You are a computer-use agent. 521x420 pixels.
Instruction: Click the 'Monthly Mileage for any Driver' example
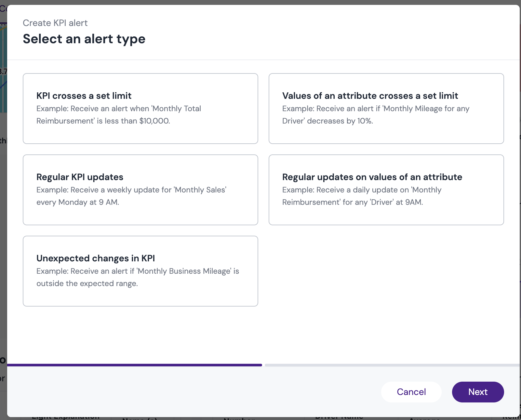click(x=376, y=115)
